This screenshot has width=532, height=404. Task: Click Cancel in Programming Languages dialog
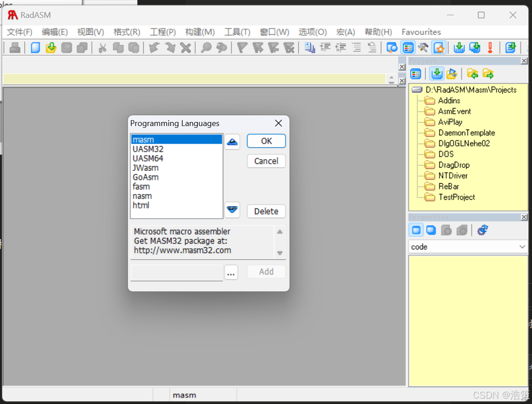pos(266,161)
